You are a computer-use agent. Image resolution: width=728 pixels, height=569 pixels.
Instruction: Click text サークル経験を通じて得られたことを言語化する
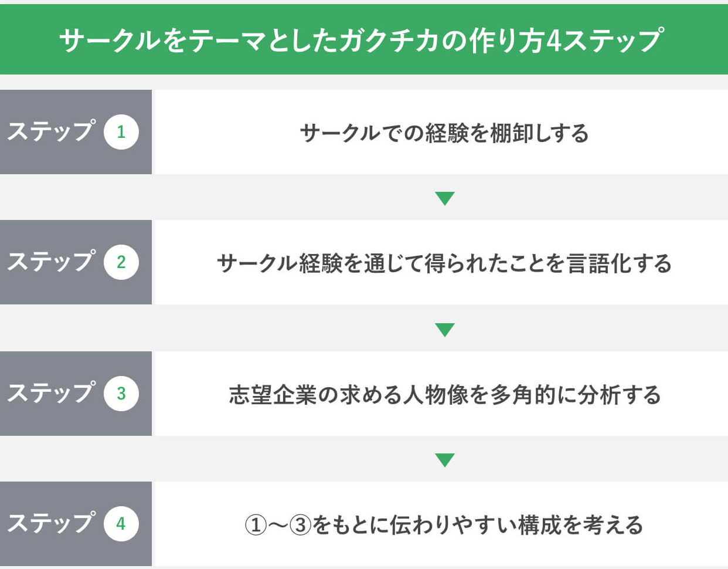[x=444, y=263]
